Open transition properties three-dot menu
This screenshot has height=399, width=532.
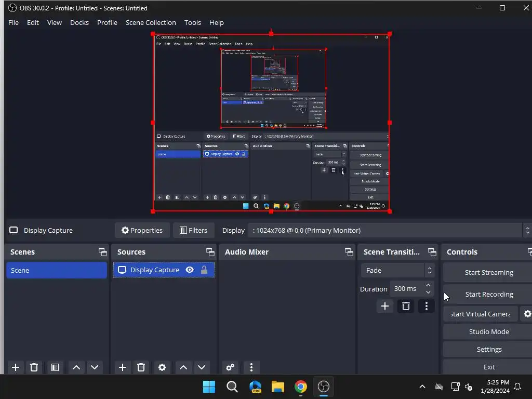tap(427, 307)
